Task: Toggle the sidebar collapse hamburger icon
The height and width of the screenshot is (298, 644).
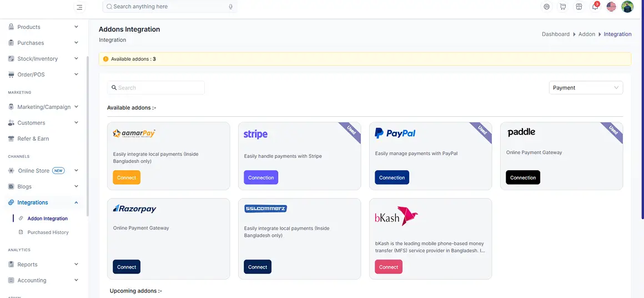Action: click(x=79, y=7)
